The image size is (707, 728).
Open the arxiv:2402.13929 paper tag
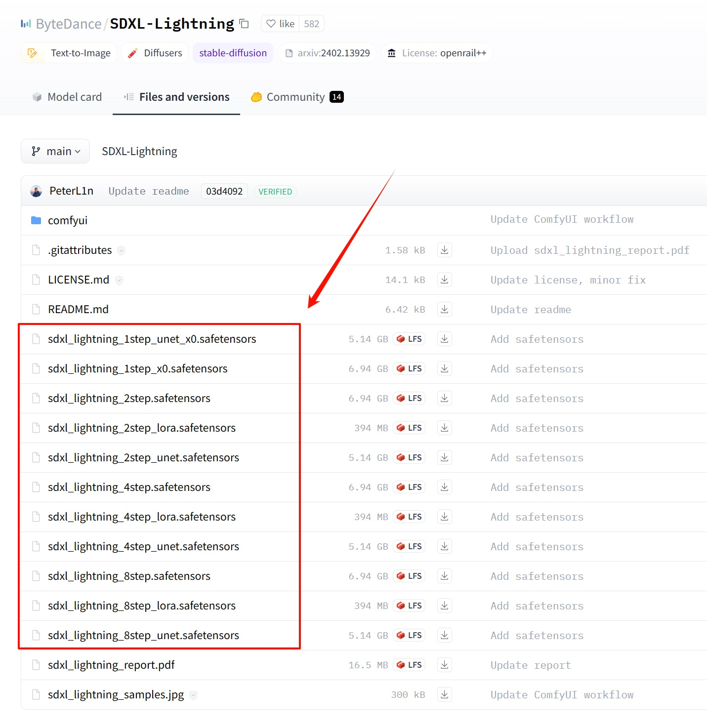[327, 53]
